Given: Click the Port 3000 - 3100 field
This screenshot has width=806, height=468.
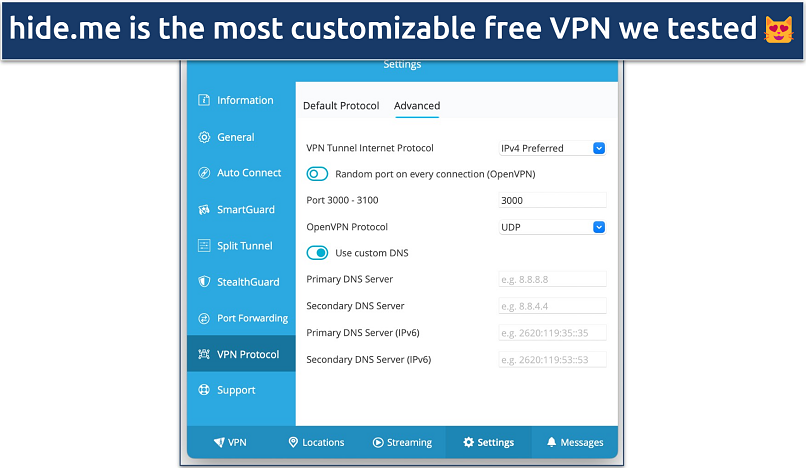Looking at the screenshot, I should (x=552, y=200).
